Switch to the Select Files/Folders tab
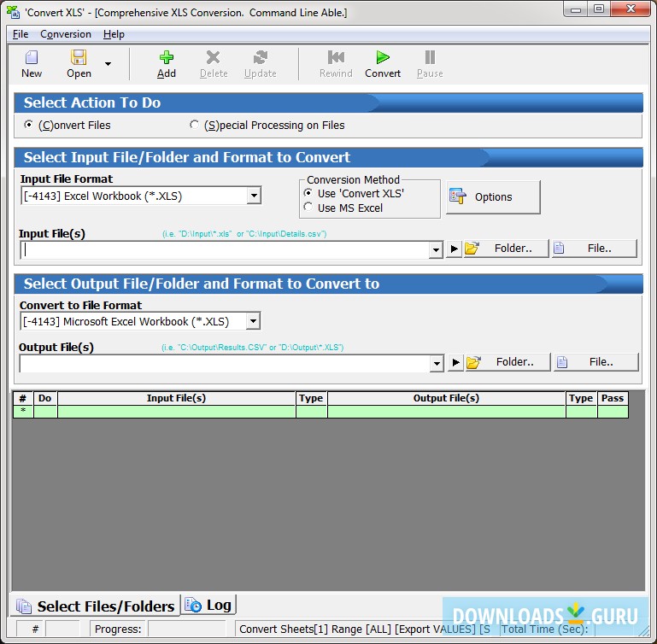 (x=96, y=606)
